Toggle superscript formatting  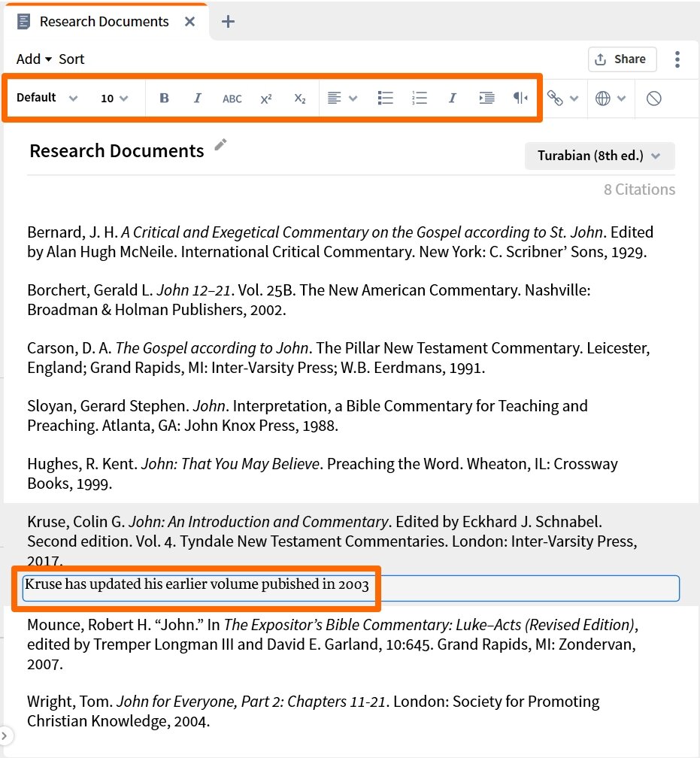[x=266, y=99]
